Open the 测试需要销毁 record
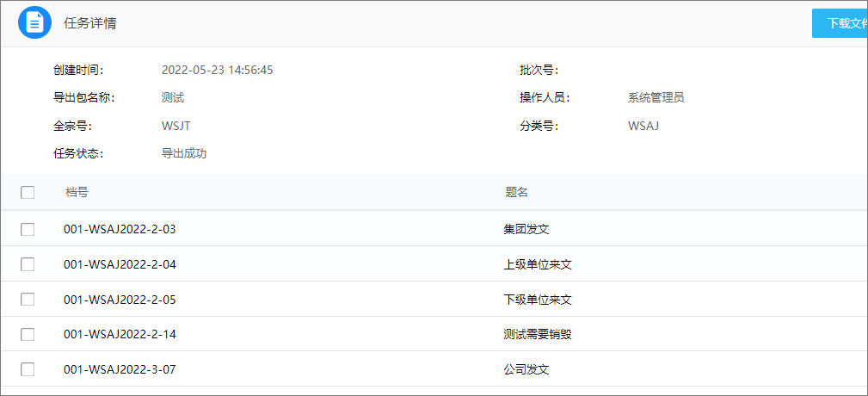This screenshot has width=868, height=396. click(x=537, y=334)
